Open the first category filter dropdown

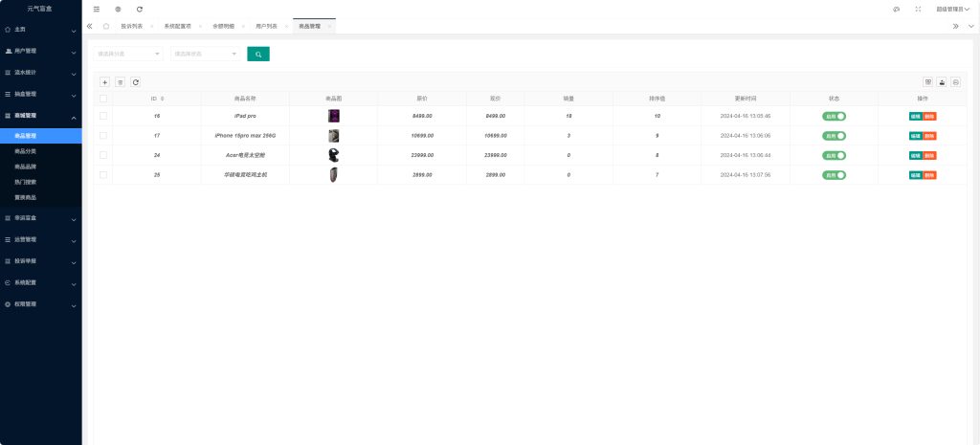129,54
